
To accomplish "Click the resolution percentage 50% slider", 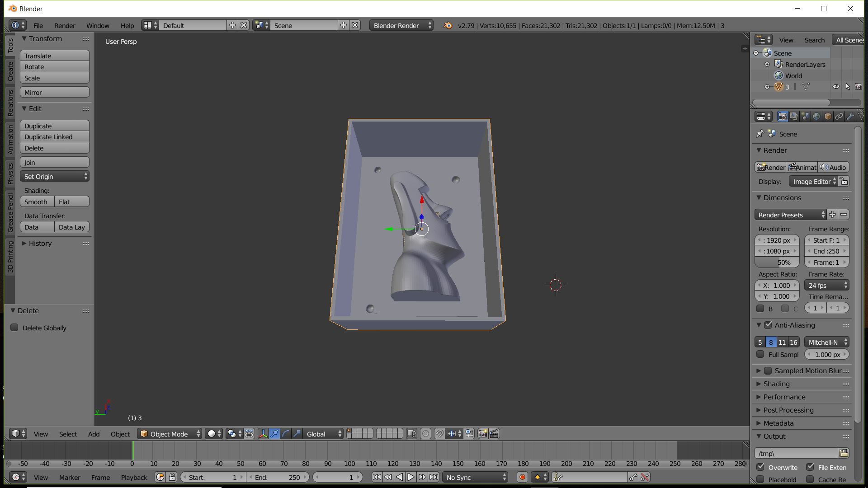I will pos(777,262).
